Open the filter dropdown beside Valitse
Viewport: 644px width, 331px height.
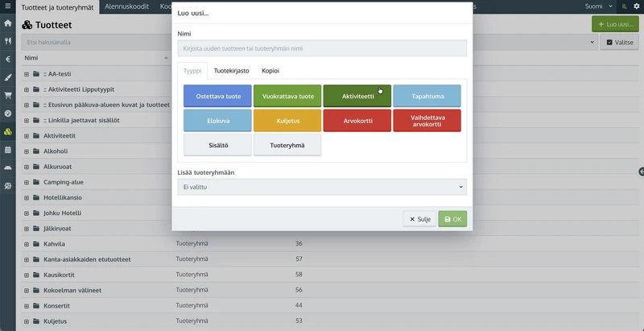(592, 42)
